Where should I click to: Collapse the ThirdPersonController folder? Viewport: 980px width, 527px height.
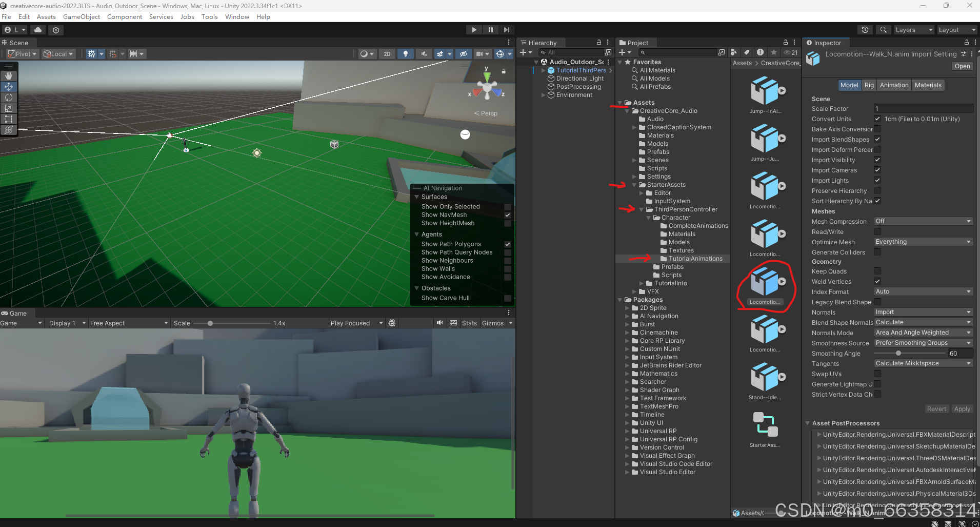(x=641, y=209)
